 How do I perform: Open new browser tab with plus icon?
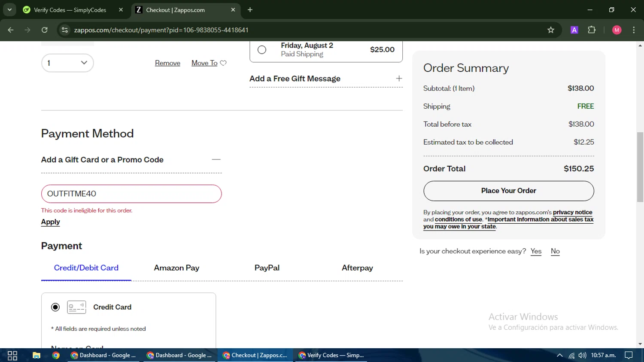[250, 10]
